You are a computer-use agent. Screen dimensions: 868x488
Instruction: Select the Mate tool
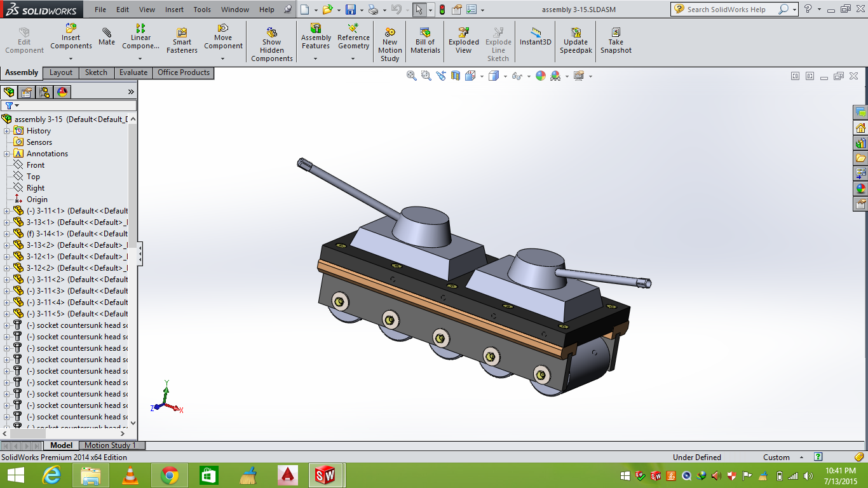(x=107, y=37)
